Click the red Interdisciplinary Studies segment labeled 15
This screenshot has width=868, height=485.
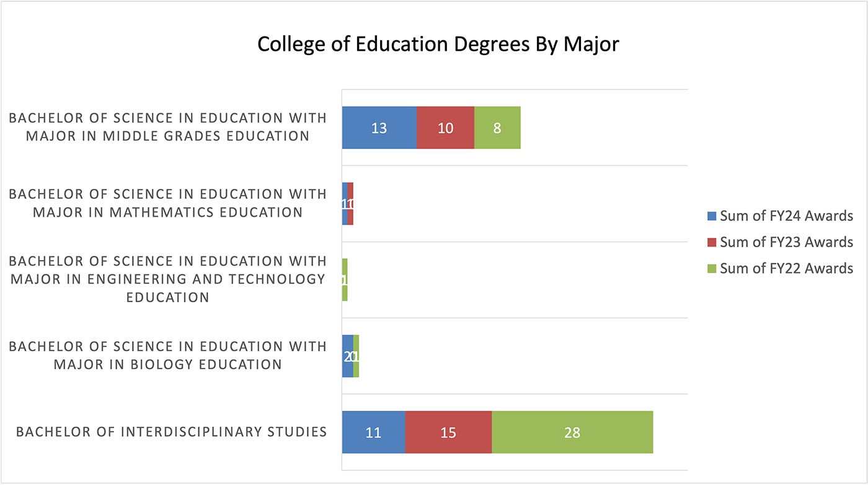[x=448, y=432]
